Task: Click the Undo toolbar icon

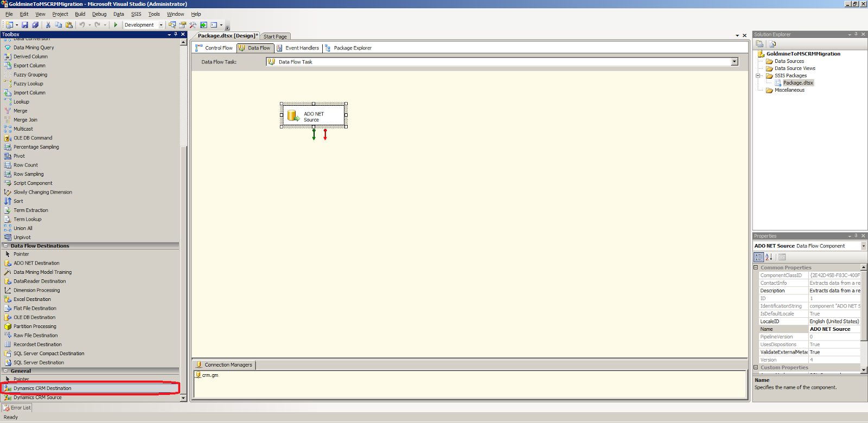Action: pos(82,25)
